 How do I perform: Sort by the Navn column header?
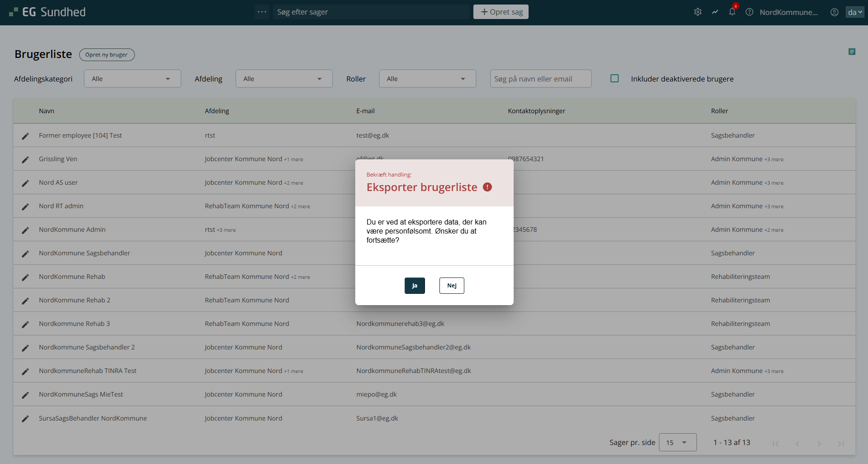(x=47, y=111)
